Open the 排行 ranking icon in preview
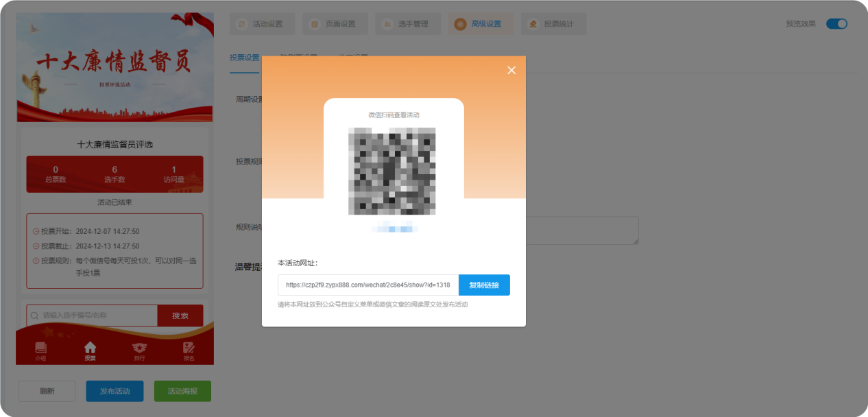Viewport: 868px width, 417px height. pos(139,352)
